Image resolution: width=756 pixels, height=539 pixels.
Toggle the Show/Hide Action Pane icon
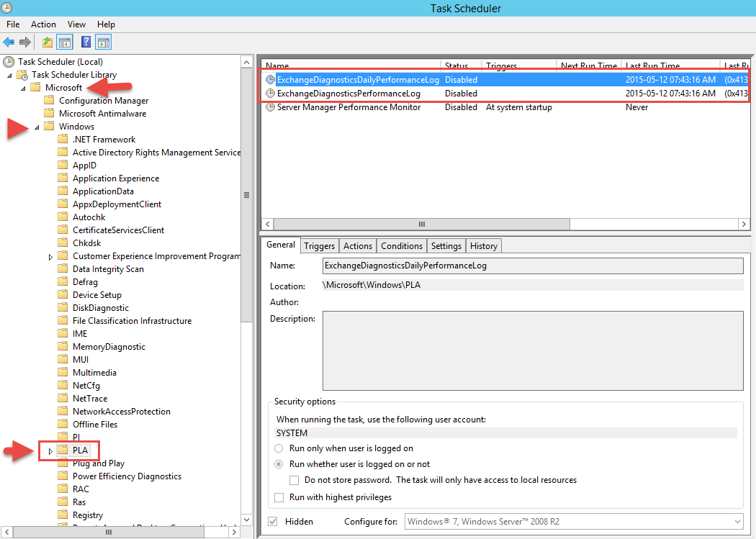coord(102,41)
